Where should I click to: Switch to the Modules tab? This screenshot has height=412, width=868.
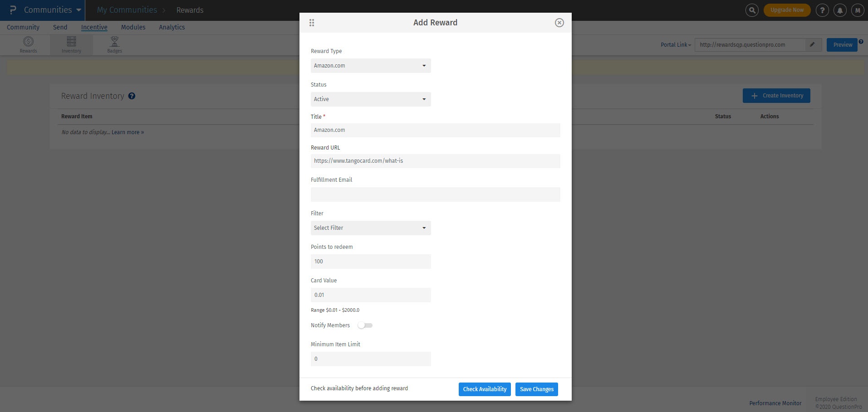click(x=133, y=27)
